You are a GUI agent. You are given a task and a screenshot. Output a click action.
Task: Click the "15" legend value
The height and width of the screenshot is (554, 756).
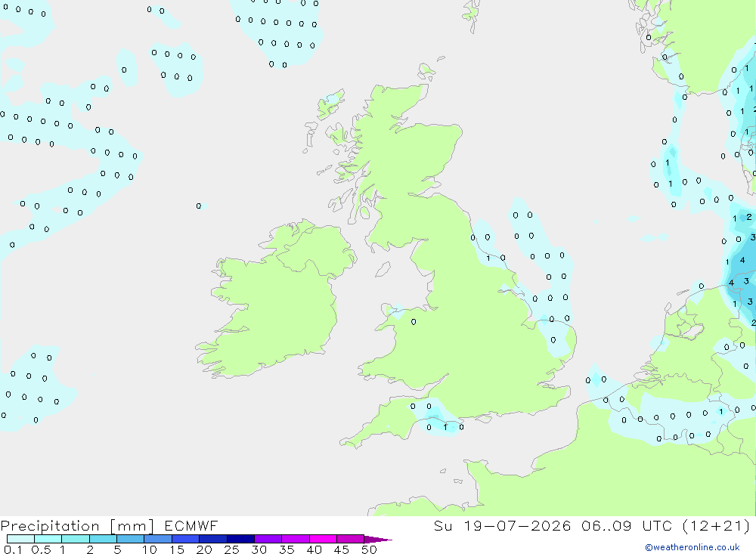[x=177, y=549]
